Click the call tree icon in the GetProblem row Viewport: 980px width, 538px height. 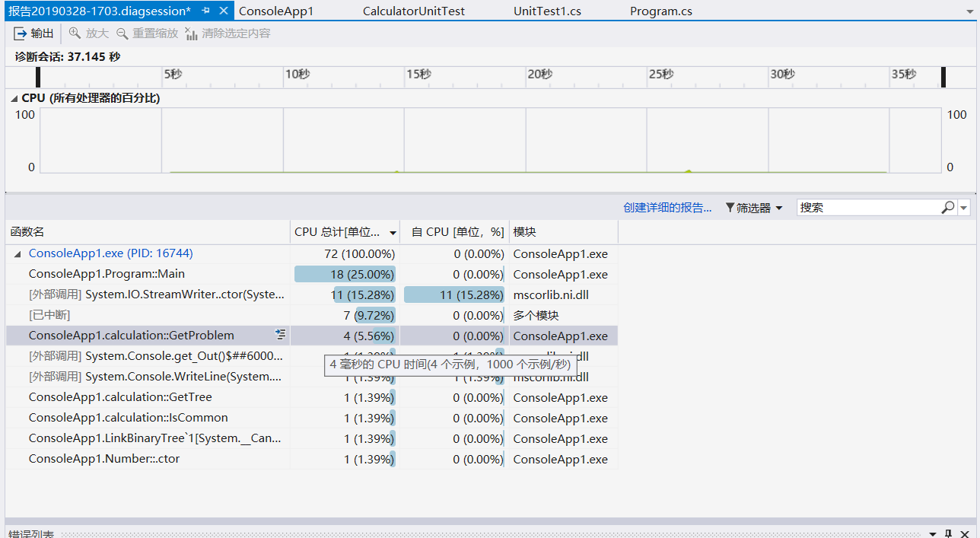point(281,335)
